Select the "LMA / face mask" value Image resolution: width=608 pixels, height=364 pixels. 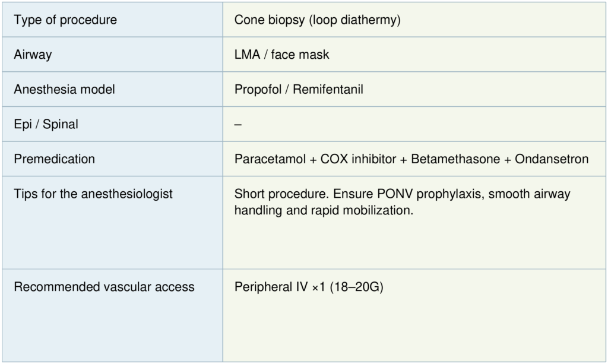281,55
